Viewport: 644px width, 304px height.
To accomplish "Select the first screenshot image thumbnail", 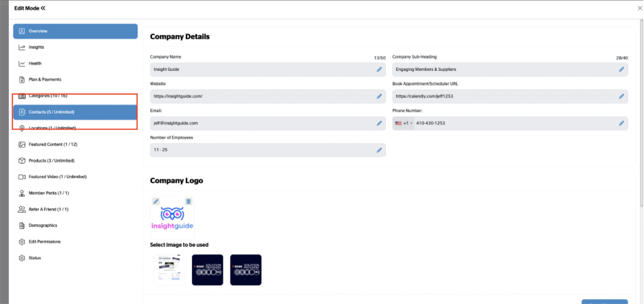I will 169,270.
